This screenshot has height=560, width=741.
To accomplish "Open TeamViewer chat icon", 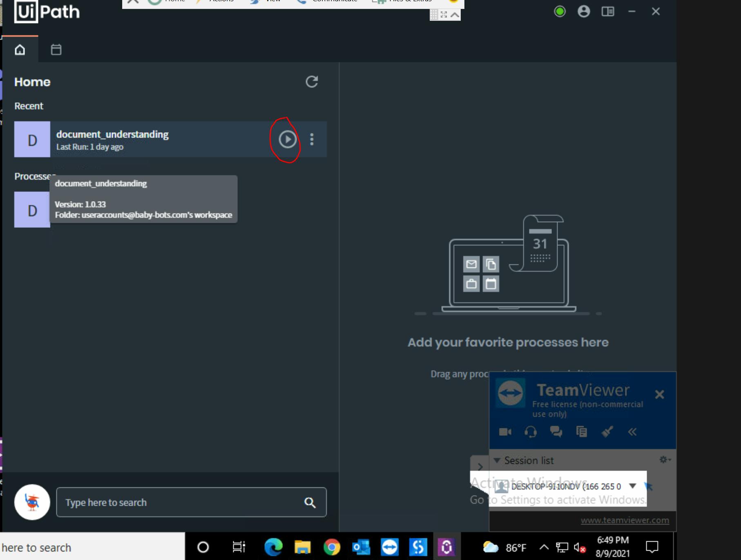I will point(556,432).
